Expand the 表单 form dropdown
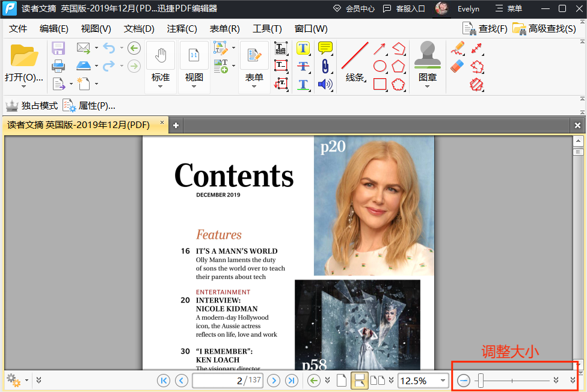587x392 pixels. [x=254, y=87]
